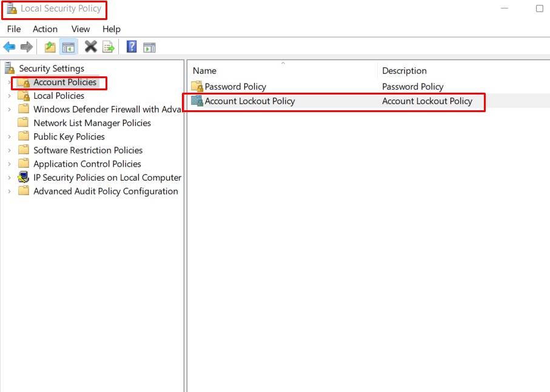The width and height of the screenshot is (550, 392).
Task: Click Advanced Audit Policy Configuration folder icon
Action: [x=24, y=191]
